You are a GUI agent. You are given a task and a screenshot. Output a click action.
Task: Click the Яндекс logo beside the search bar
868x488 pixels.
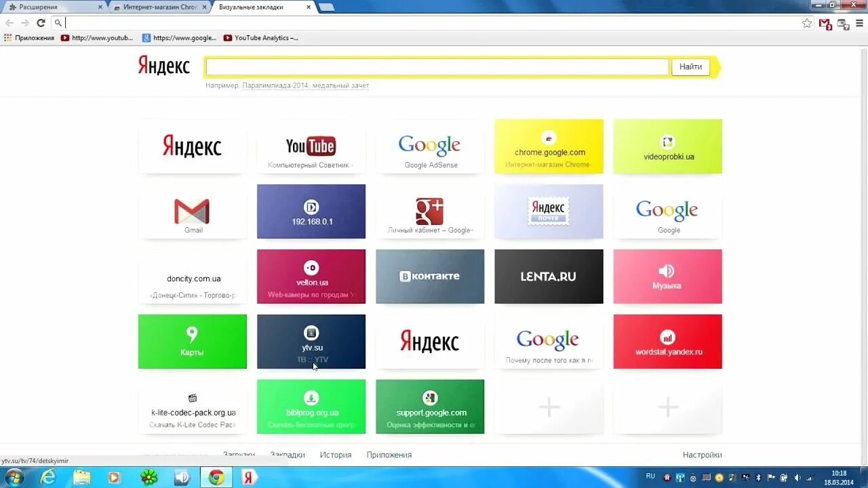[x=163, y=66]
